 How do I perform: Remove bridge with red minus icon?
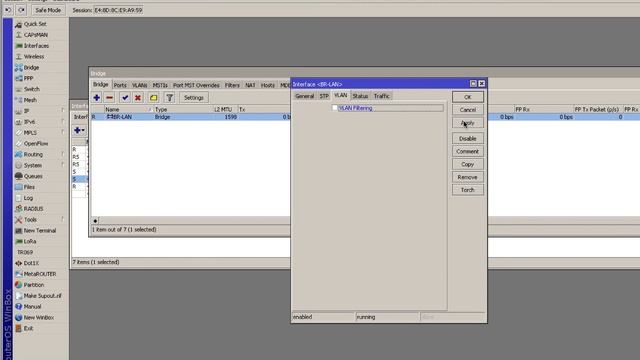click(x=109, y=98)
